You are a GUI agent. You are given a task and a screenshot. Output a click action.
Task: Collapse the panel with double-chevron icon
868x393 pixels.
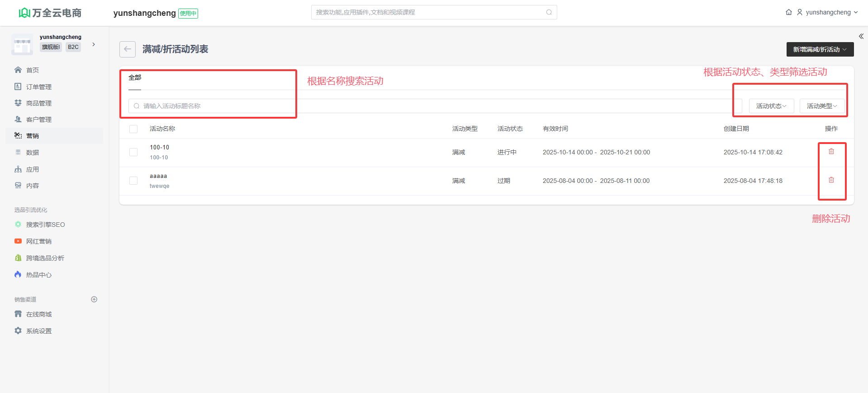861,36
